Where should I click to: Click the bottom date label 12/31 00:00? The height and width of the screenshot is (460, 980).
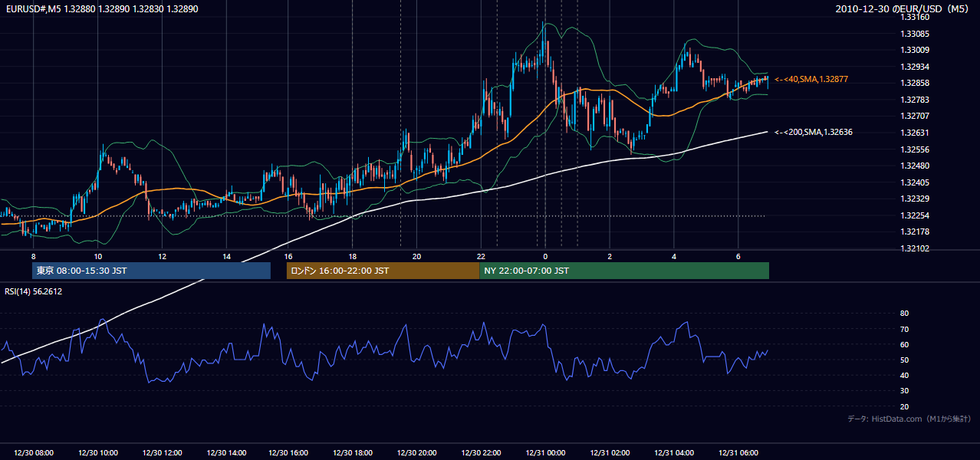[x=545, y=453]
